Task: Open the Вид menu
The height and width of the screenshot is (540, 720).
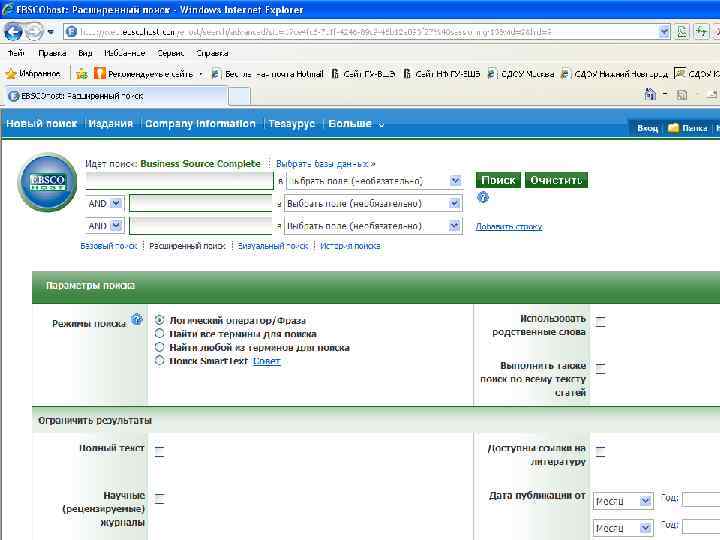Action: pyautogui.click(x=85, y=53)
